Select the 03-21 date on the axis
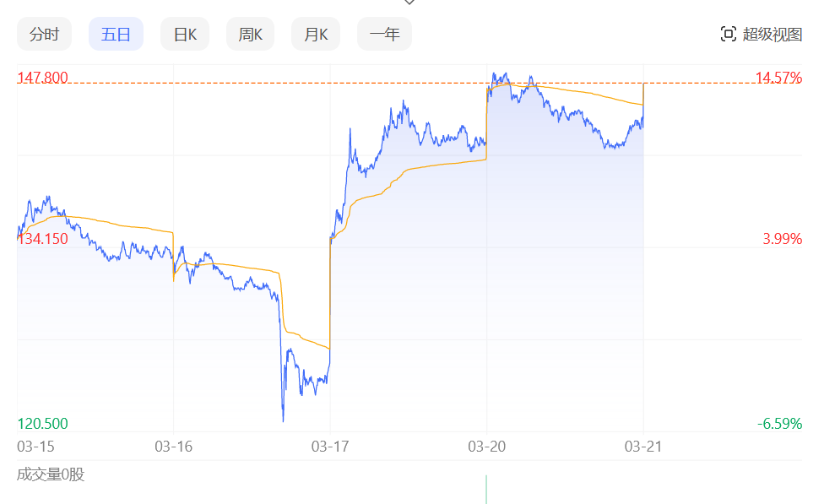 (x=643, y=446)
